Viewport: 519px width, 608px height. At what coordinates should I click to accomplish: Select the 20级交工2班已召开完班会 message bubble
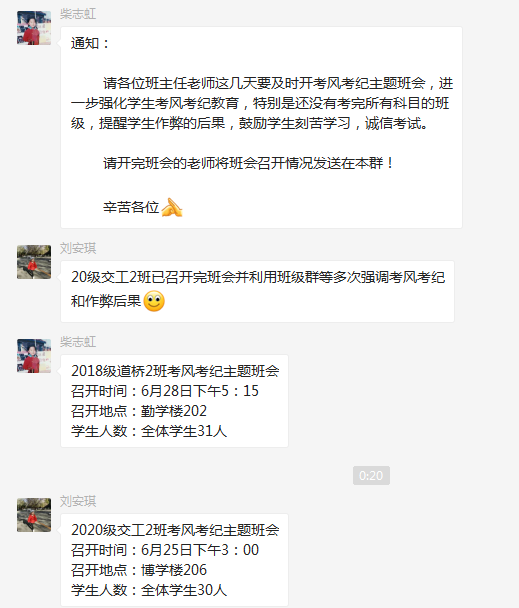click(258, 292)
